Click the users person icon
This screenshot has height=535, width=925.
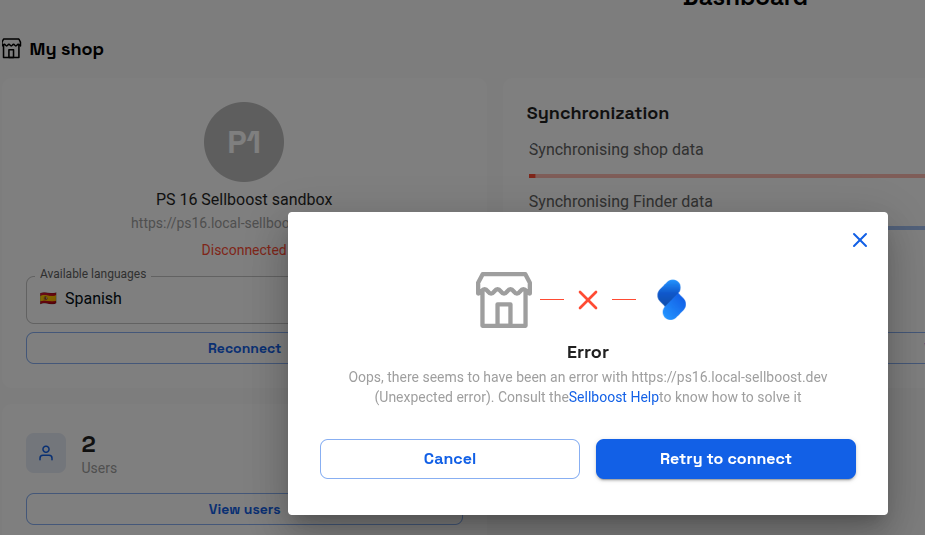[46, 453]
